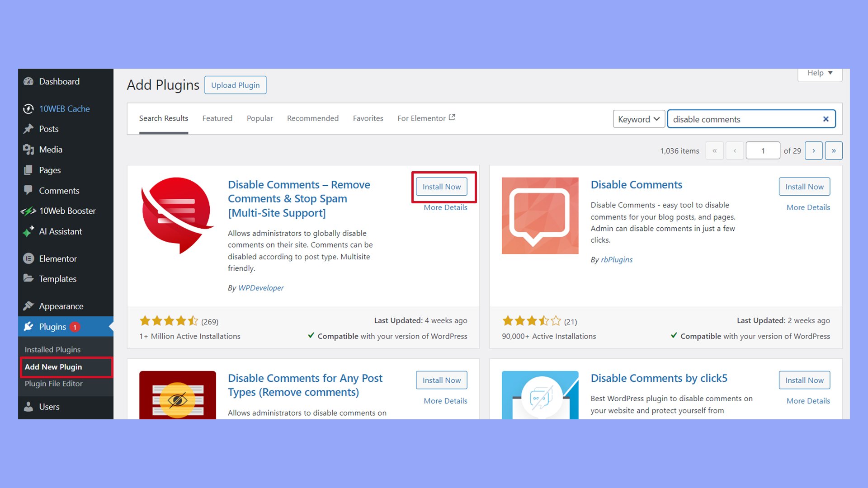This screenshot has height=488, width=868.
Task: Open the Appearance menu
Action: (61, 306)
